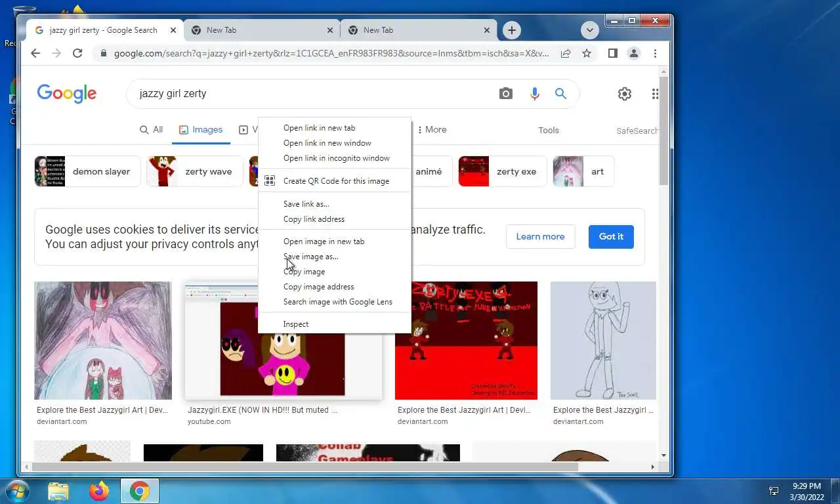Bookmark this page with the star icon

click(587, 53)
